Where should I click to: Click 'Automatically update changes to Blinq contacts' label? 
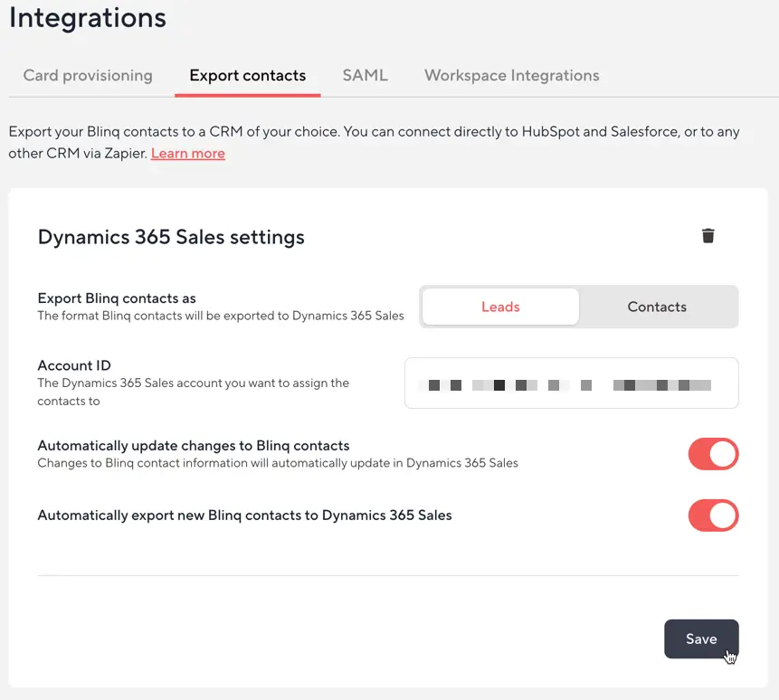coord(194,446)
